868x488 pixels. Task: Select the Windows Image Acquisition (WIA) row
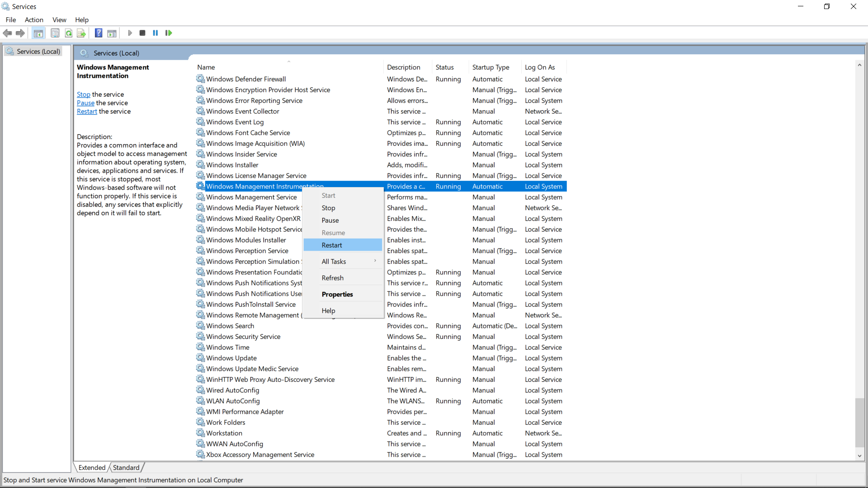[x=381, y=143]
